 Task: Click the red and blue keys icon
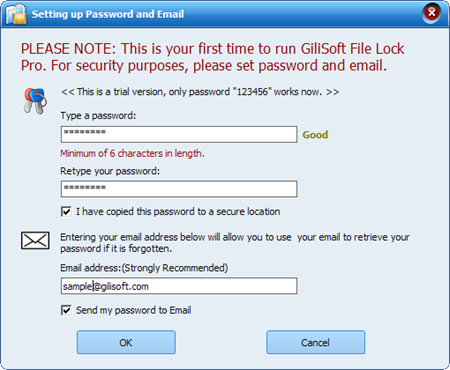35,101
